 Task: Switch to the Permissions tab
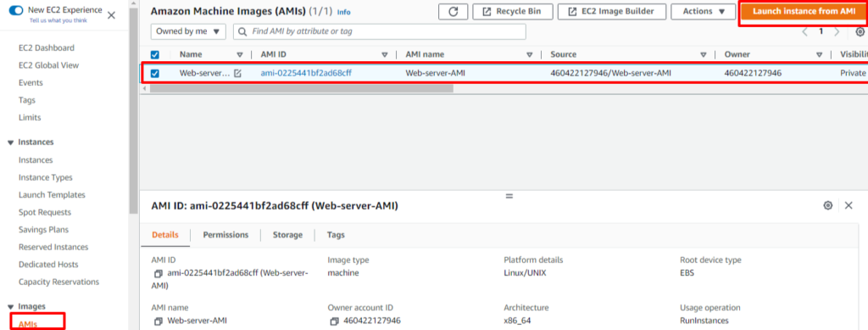point(225,235)
